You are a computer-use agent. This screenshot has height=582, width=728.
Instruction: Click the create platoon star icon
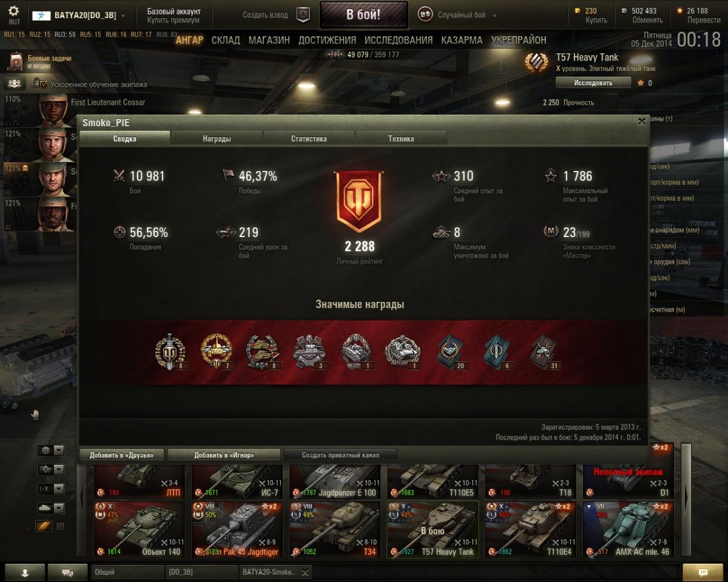[303, 15]
